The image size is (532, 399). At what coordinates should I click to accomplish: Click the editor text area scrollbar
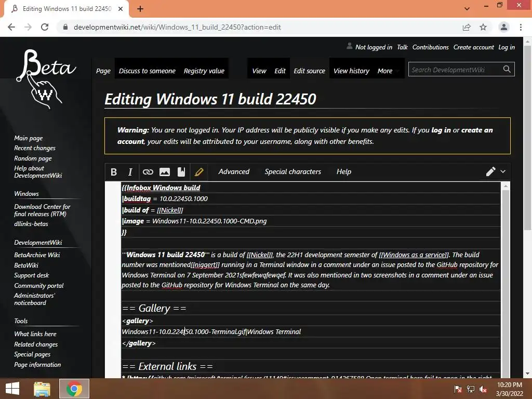click(x=506, y=280)
